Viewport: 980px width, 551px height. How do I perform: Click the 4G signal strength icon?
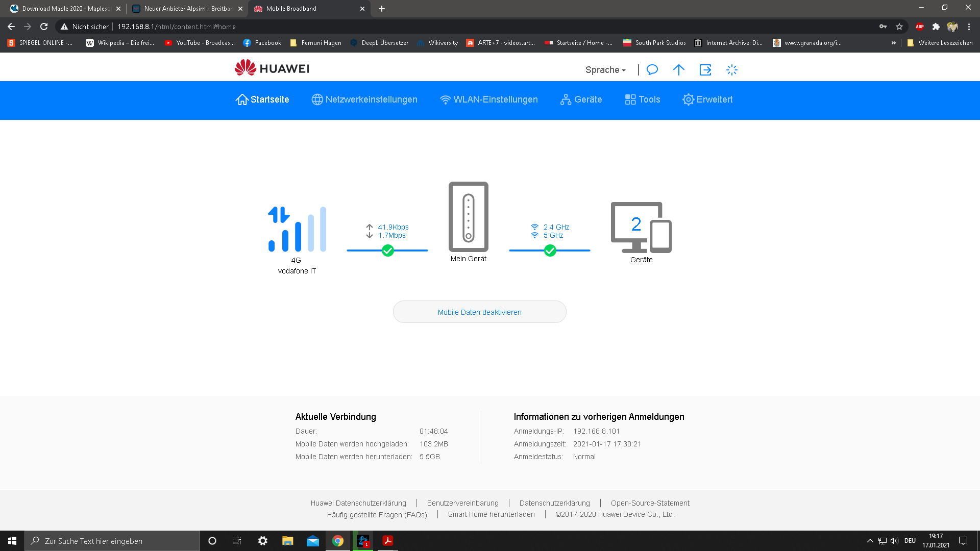(297, 229)
